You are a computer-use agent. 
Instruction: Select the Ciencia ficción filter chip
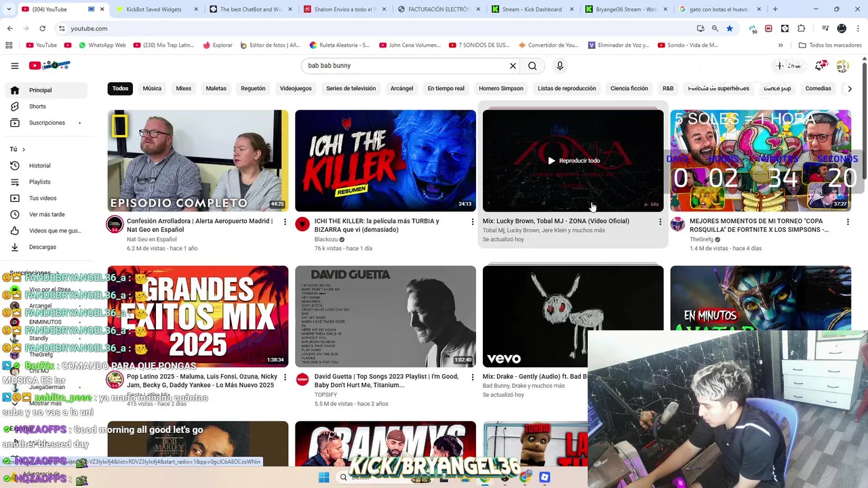629,89
